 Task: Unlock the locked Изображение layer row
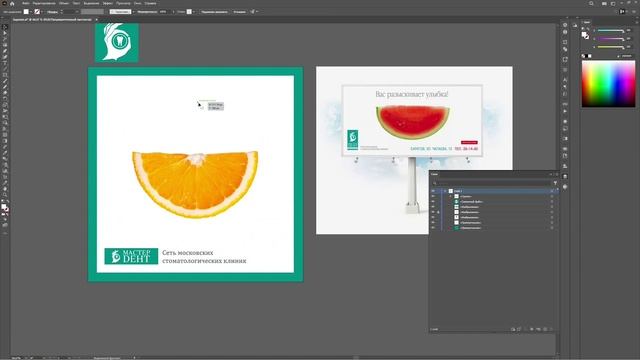(x=438, y=212)
